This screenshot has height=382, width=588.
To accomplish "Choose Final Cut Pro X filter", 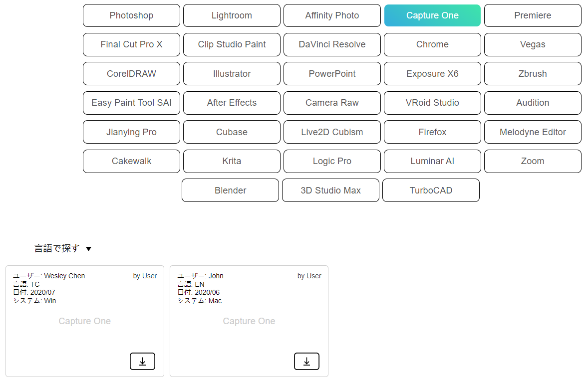I will (x=131, y=44).
